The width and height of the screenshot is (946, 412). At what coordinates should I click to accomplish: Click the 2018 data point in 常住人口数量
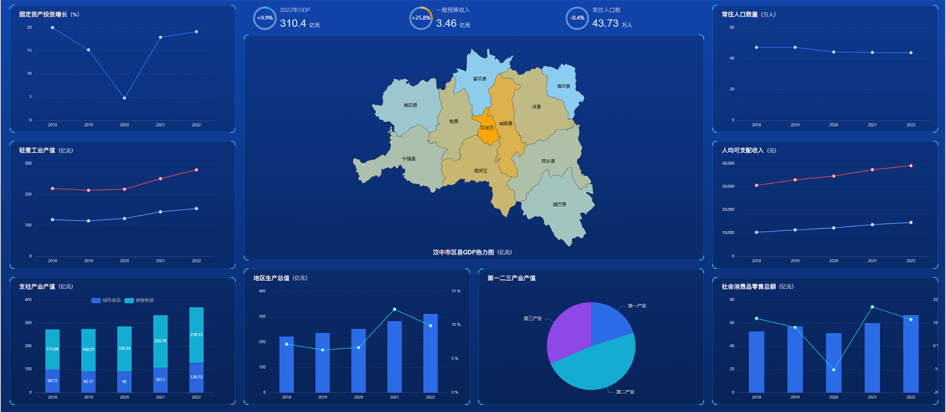point(756,47)
